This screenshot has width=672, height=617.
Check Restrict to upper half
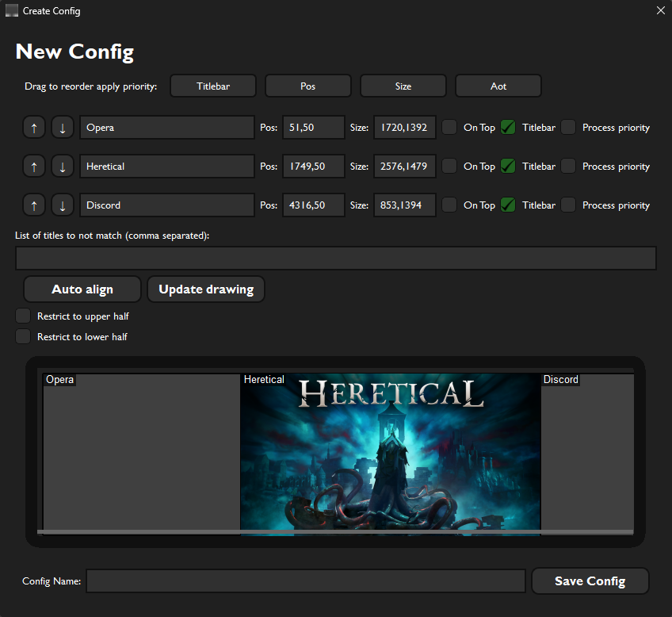point(23,316)
